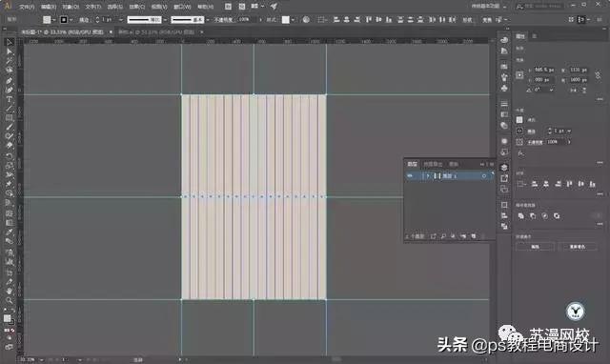Image resolution: width=610 pixels, height=364 pixels.
Task: Select the Gradient tool
Action: point(10,222)
